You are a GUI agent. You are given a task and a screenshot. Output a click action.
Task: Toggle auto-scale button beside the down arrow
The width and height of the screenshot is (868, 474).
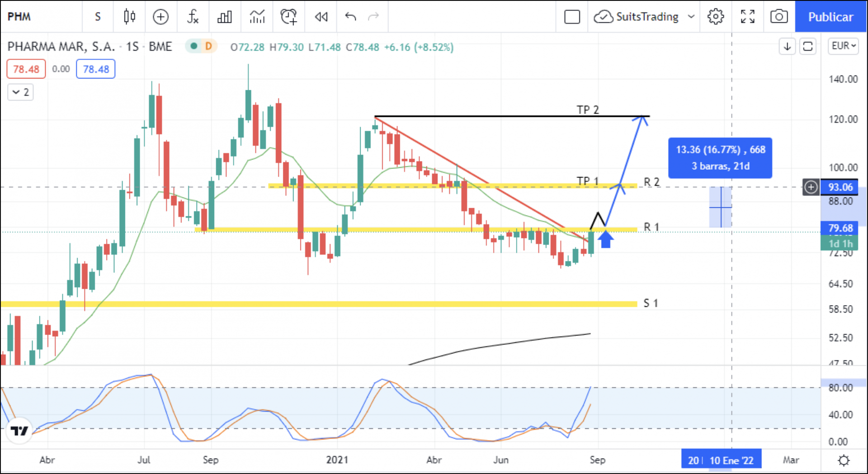(807, 46)
